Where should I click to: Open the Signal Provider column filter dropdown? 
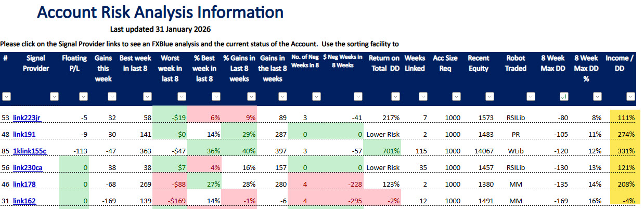click(x=54, y=96)
